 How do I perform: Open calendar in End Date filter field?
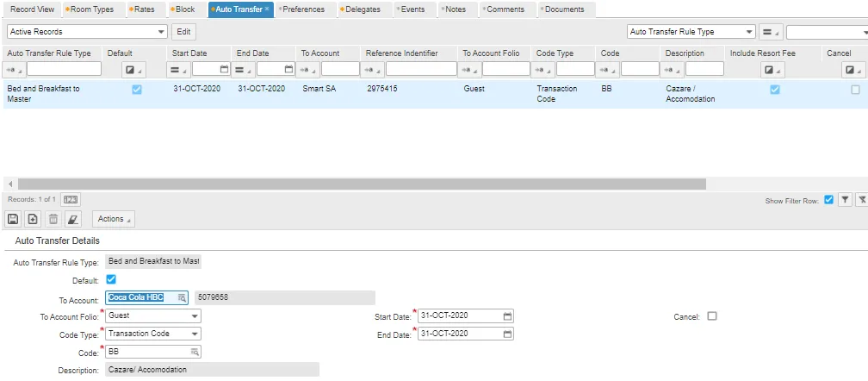click(x=289, y=69)
